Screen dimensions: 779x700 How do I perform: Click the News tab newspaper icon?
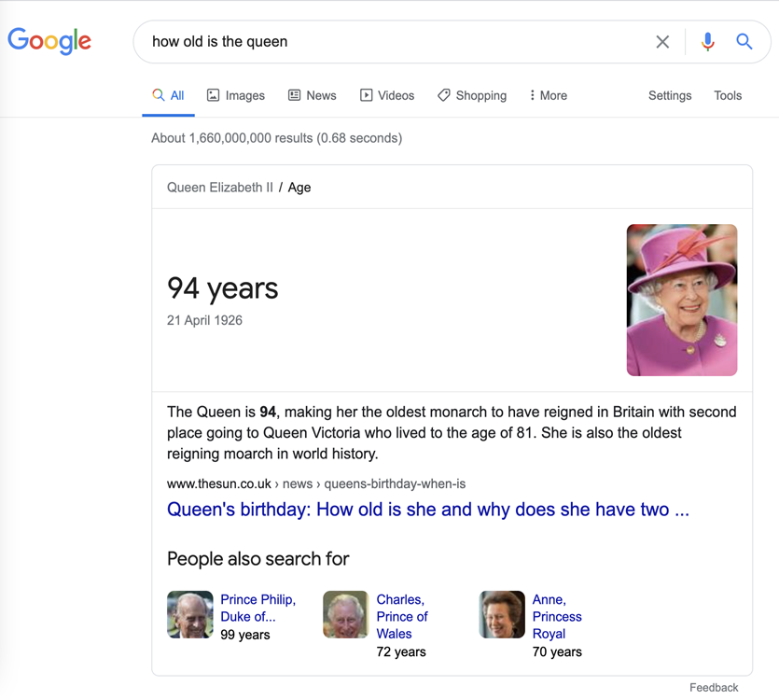(294, 95)
